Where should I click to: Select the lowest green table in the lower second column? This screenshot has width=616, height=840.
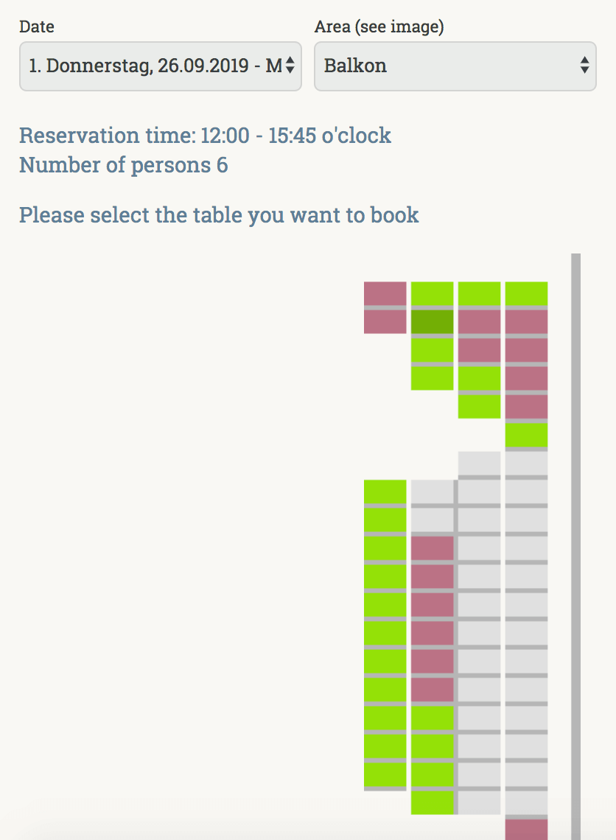tap(433, 802)
